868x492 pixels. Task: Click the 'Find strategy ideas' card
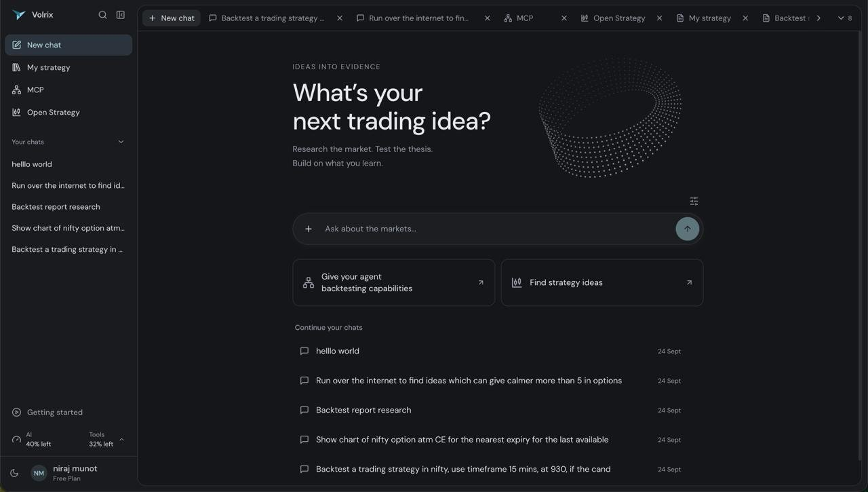click(602, 282)
